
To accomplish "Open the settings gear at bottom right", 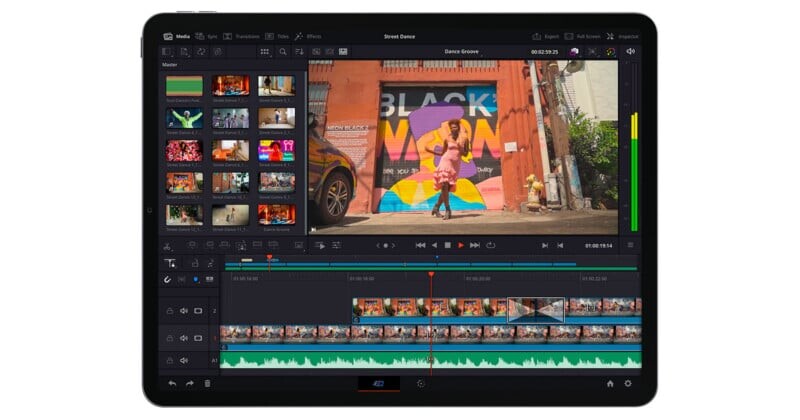I will pyautogui.click(x=628, y=383).
